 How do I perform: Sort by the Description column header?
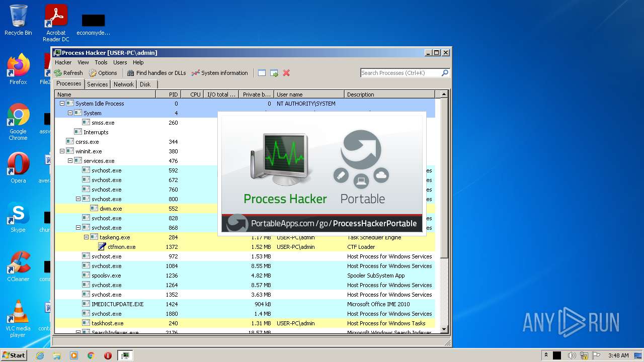pos(389,95)
